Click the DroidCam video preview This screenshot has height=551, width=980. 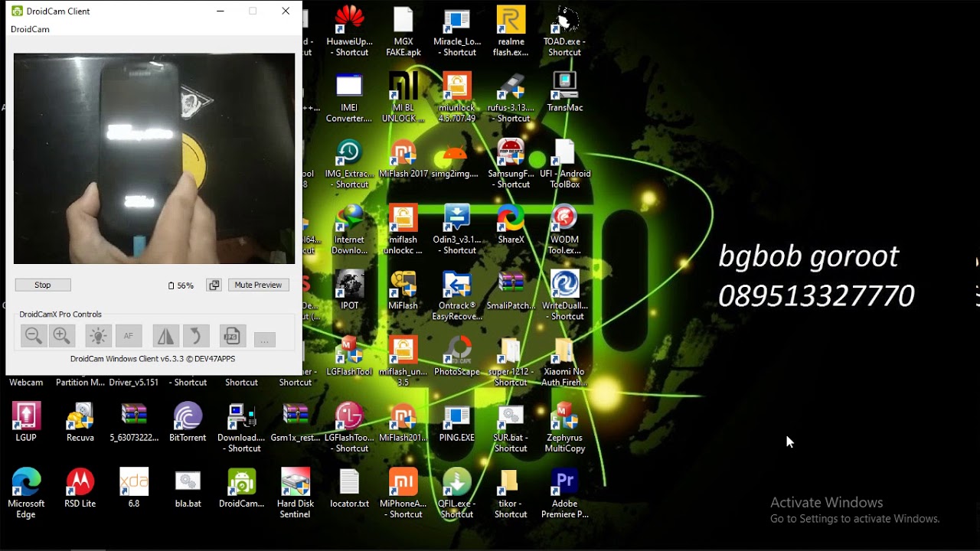154,158
